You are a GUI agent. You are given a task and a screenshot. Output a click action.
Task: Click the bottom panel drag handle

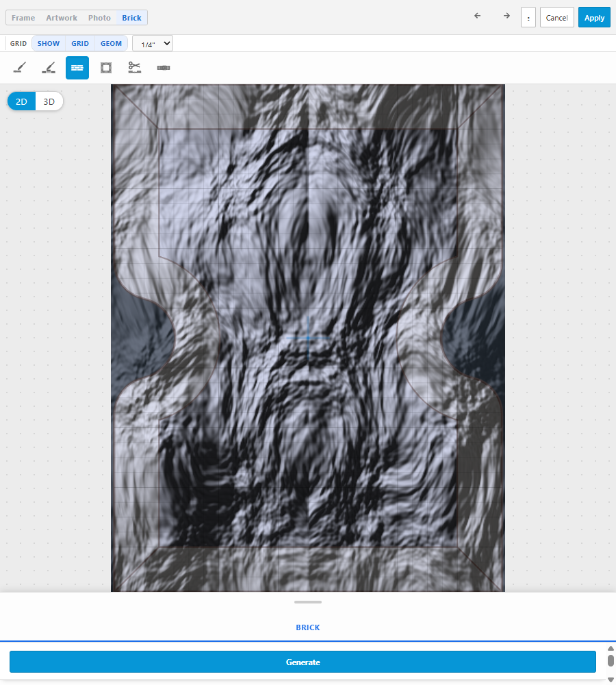(x=308, y=602)
